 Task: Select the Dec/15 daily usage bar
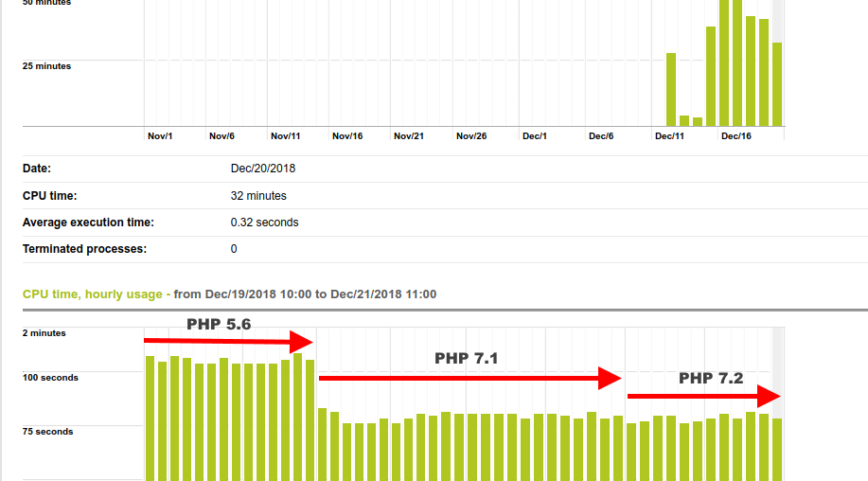coord(711,77)
